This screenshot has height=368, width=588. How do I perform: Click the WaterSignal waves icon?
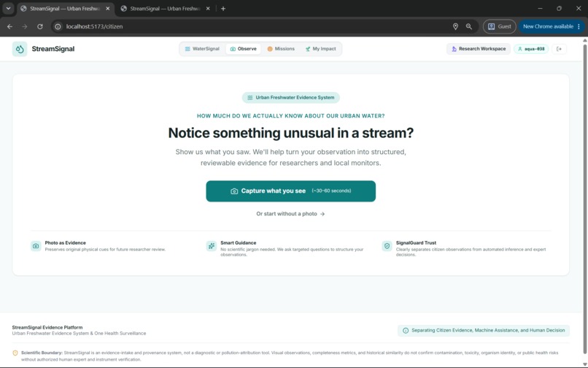pyautogui.click(x=187, y=49)
